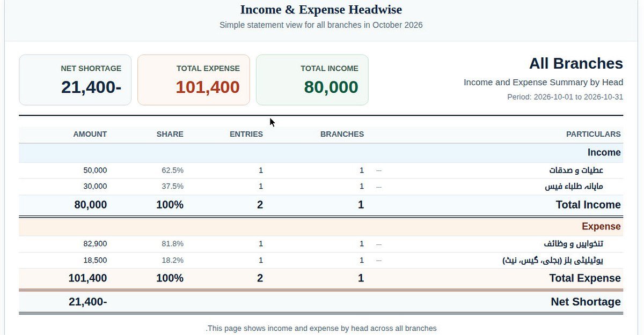Click the footer note about heads across branches
This screenshot has width=644, height=335.
pyautogui.click(x=321, y=328)
